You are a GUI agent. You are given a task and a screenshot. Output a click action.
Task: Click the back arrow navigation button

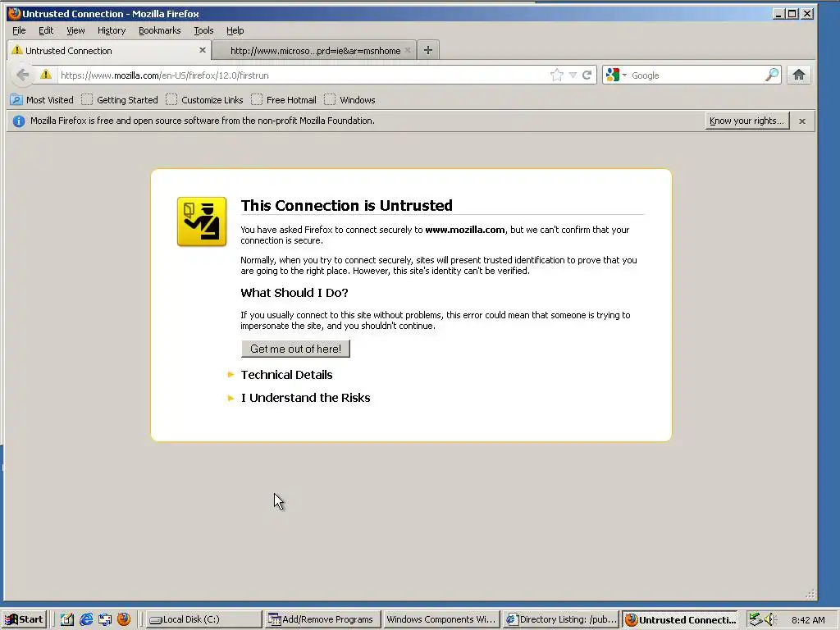pos(22,75)
